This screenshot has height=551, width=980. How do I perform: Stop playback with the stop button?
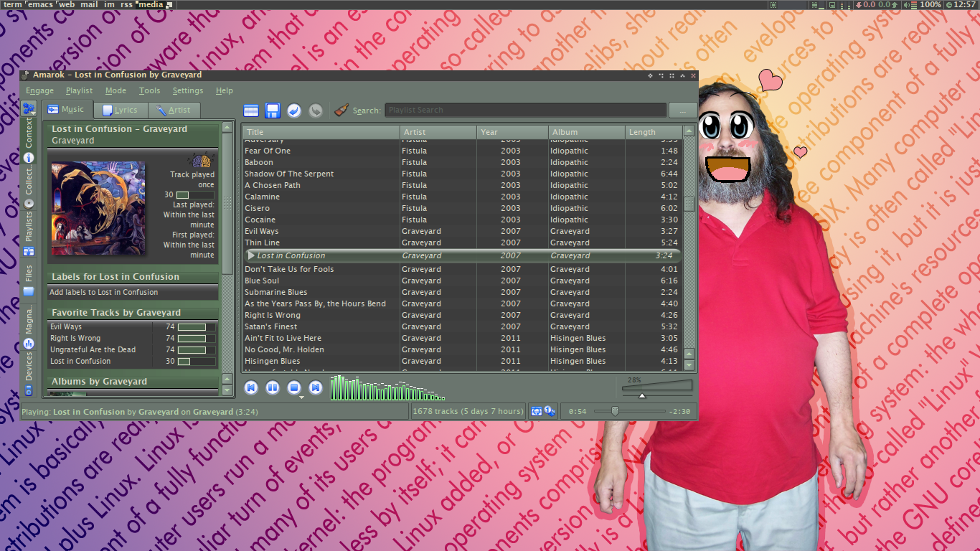[294, 388]
